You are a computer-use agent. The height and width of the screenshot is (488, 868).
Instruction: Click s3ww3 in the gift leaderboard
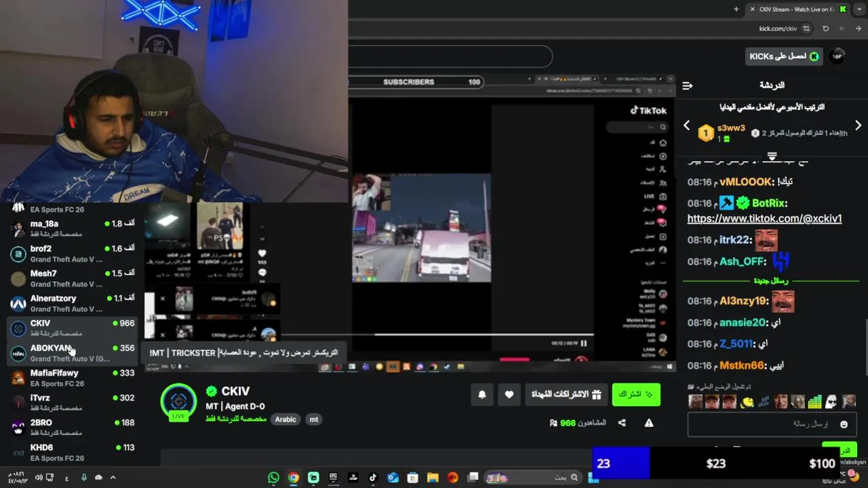731,128
